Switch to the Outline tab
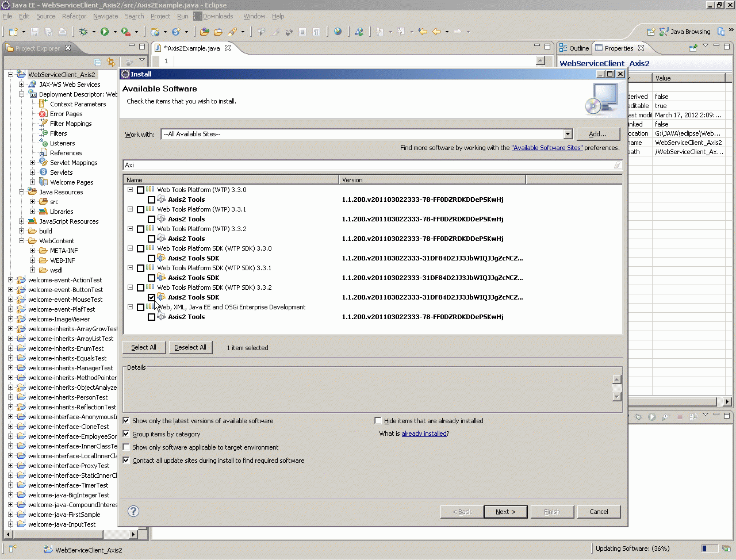736x560 pixels. pos(574,48)
